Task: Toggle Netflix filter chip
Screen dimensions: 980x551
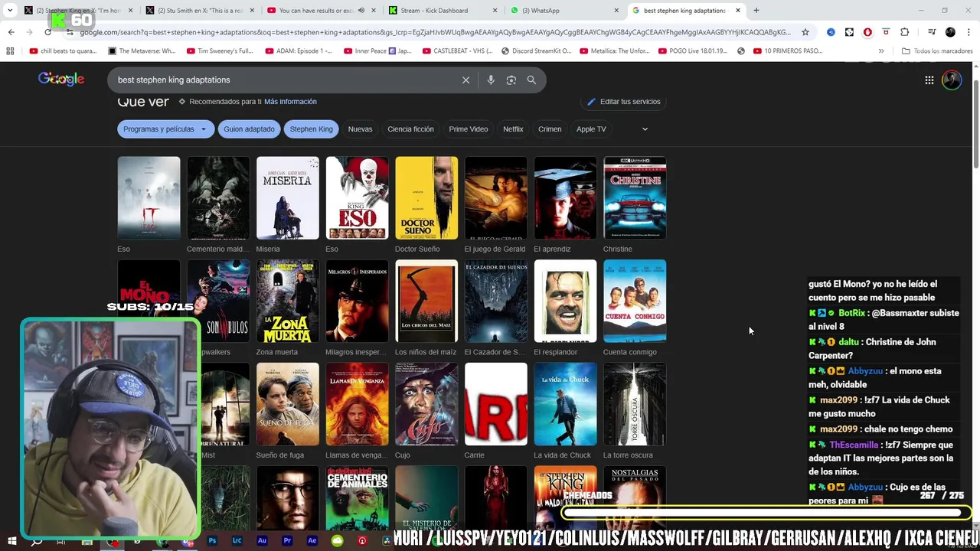Action: point(513,129)
